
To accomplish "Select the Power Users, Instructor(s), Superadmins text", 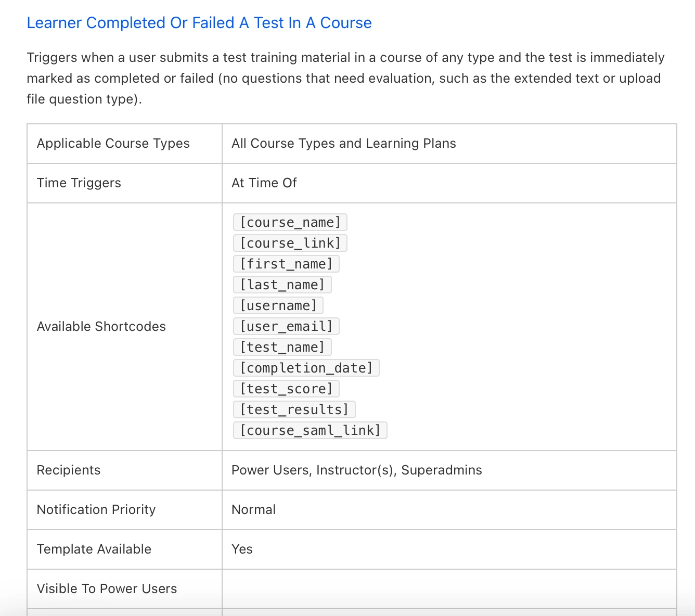I will 356,470.
